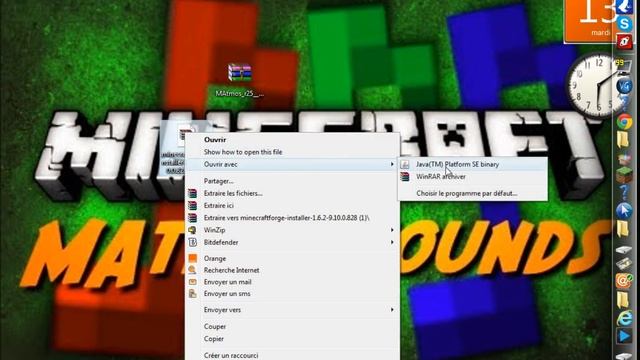
Task: Click the blue circle cursor arrow dock icon
Action: tap(624, 210)
